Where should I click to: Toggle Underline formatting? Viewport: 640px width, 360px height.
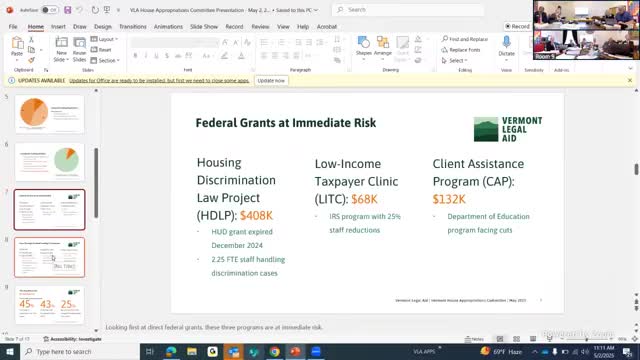[156, 56]
